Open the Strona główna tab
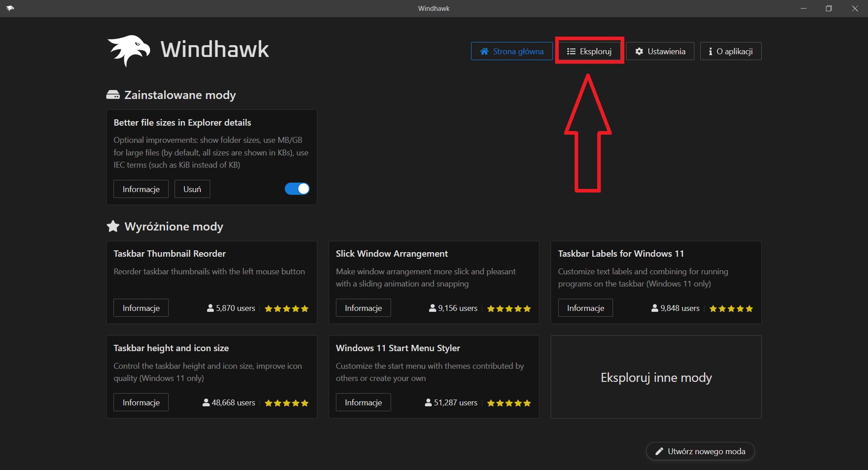Image resolution: width=868 pixels, height=470 pixels. [x=512, y=52]
